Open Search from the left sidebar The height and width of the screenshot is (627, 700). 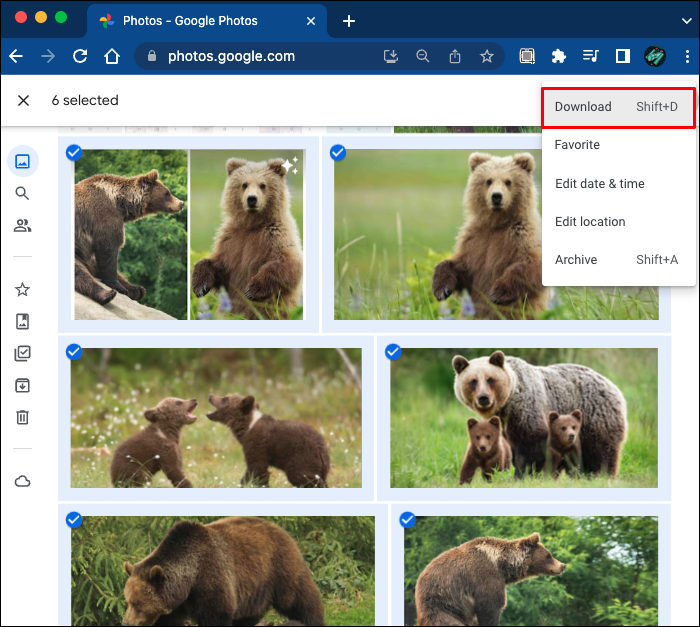click(x=22, y=194)
